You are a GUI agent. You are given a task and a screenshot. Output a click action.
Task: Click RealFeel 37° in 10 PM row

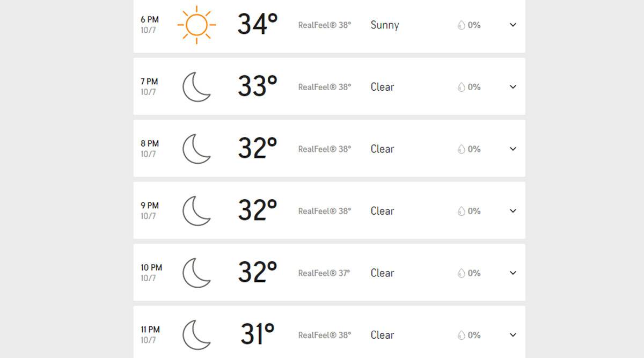coord(324,273)
